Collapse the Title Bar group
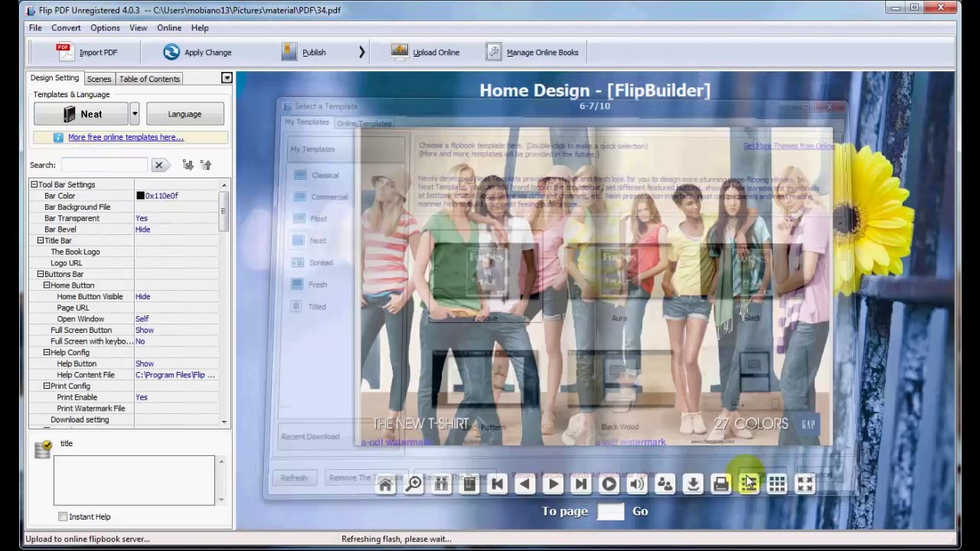This screenshot has width=980, height=551. coord(41,240)
